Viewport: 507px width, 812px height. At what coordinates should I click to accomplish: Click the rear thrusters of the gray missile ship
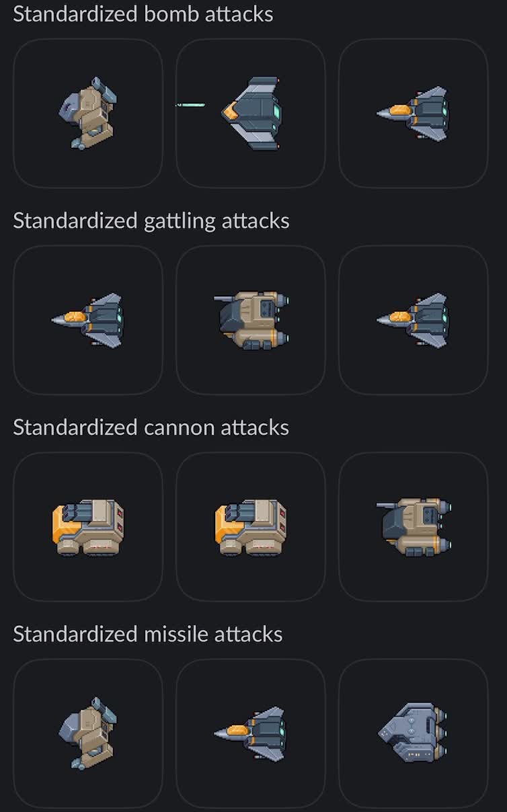tap(440, 732)
